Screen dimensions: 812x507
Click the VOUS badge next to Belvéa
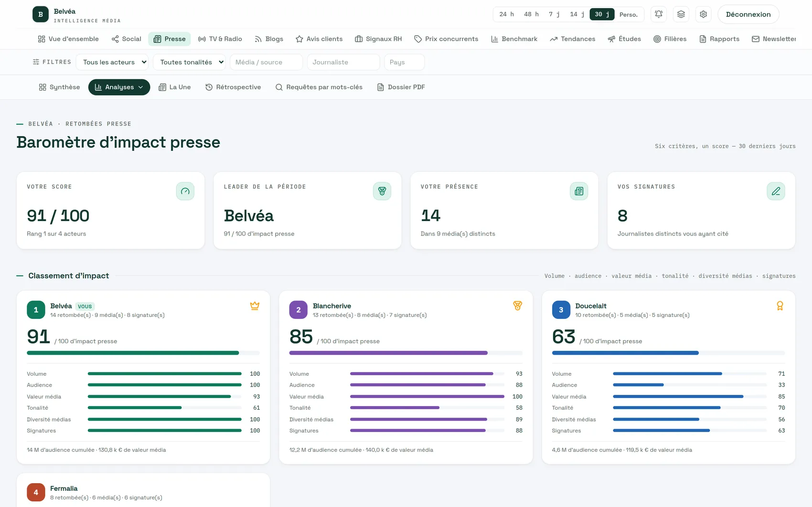tap(85, 306)
